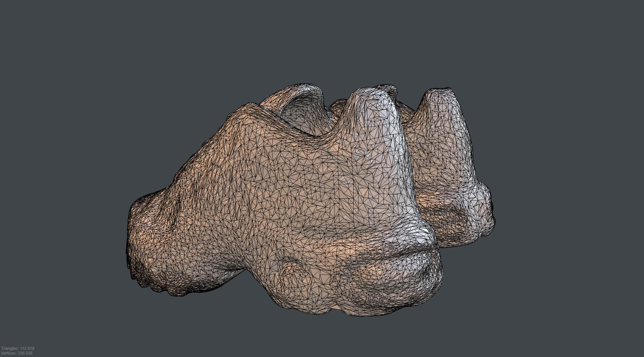The image size is (644, 357).
Task: Click the Triangles count label
Action: tap(18, 349)
